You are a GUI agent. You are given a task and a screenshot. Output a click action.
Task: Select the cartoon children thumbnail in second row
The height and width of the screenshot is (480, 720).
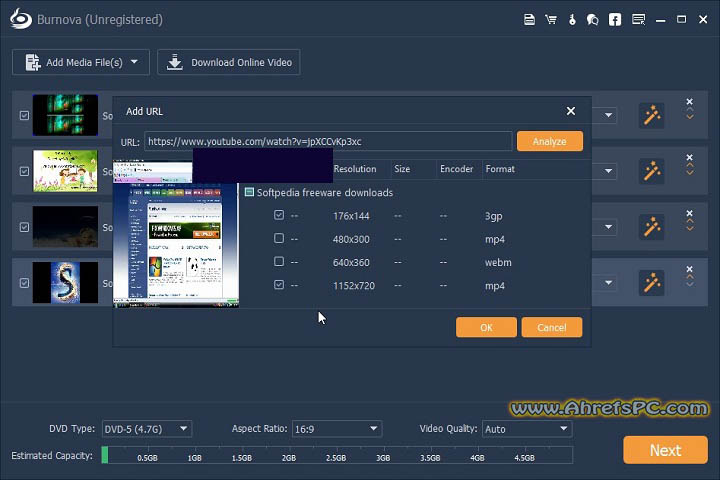[65, 171]
